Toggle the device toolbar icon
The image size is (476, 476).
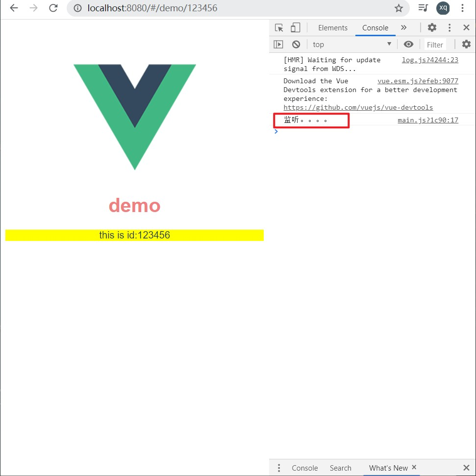tap(295, 27)
